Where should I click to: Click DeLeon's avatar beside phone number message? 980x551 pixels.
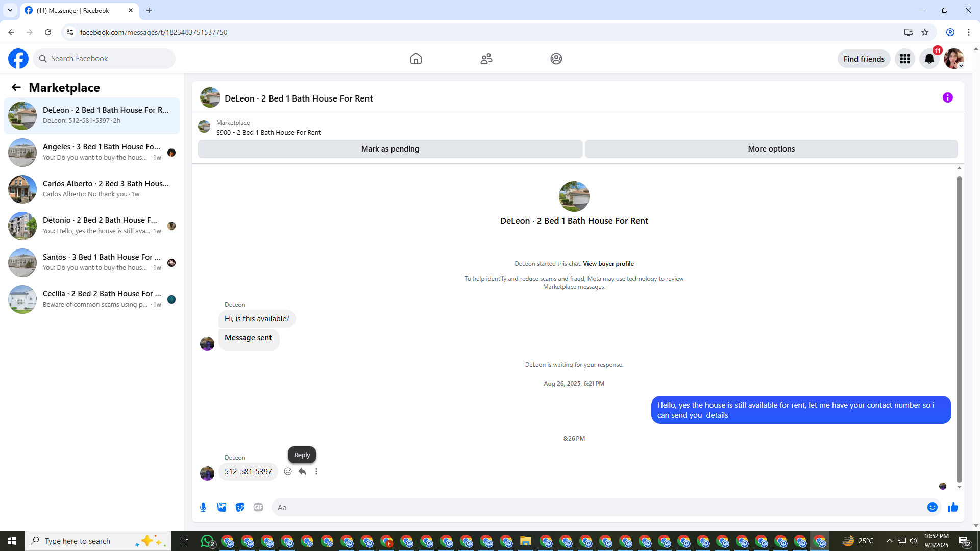(x=207, y=473)
